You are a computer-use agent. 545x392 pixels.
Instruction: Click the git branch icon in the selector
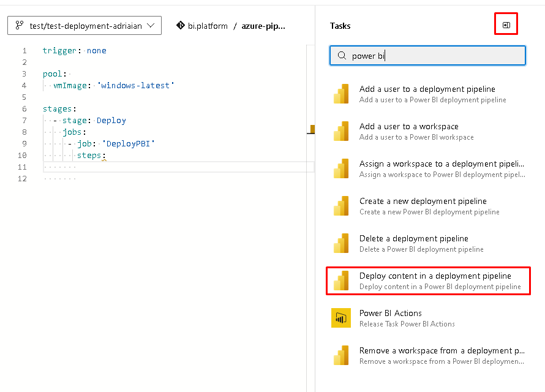(x=20, y=26)
